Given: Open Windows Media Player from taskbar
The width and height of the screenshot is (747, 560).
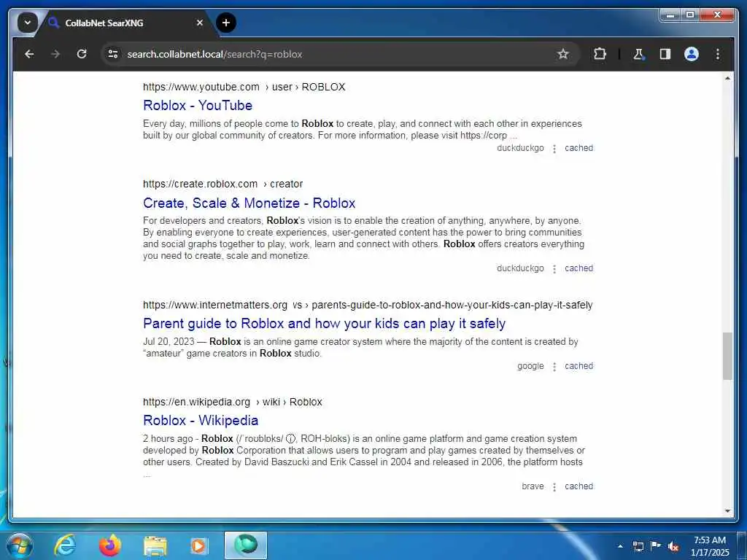Looking at the screenshot, I should tap(200, 545).
